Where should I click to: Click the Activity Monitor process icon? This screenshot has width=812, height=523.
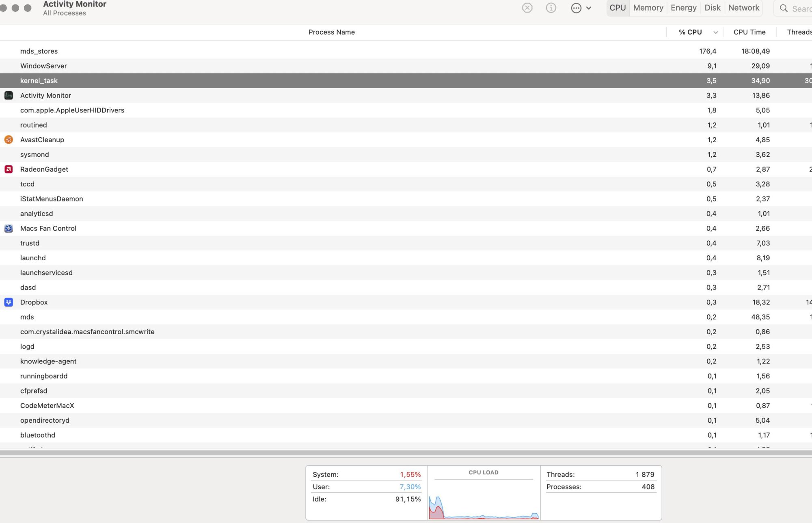point(9,95)
